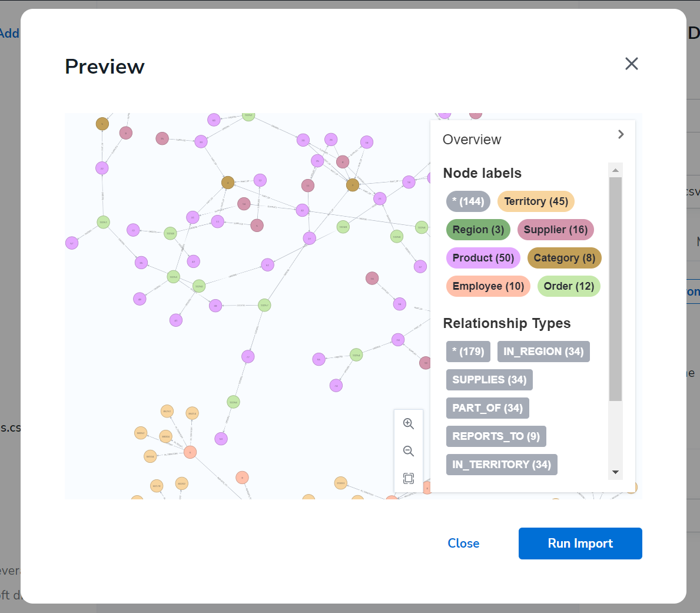
Task: Click the fit-graph-to-view icon
Action: coord(409,479)
